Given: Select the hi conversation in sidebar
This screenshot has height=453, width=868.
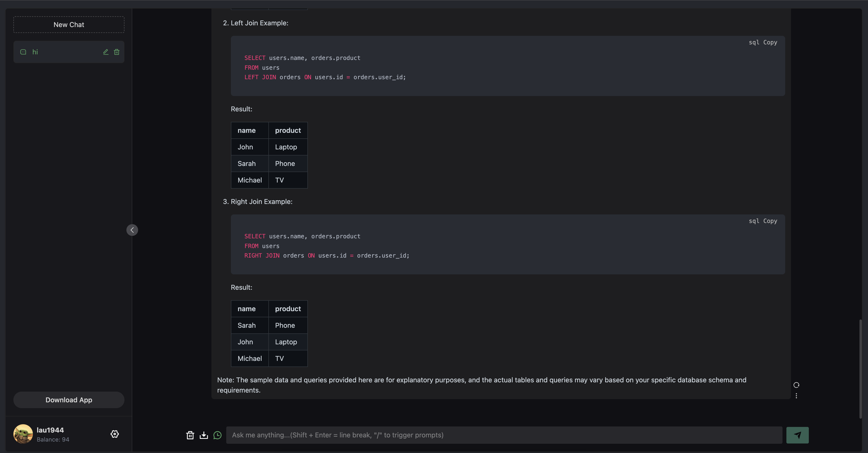Looking at the screenshot, I should pyautogui.click(x=61, y=52).
